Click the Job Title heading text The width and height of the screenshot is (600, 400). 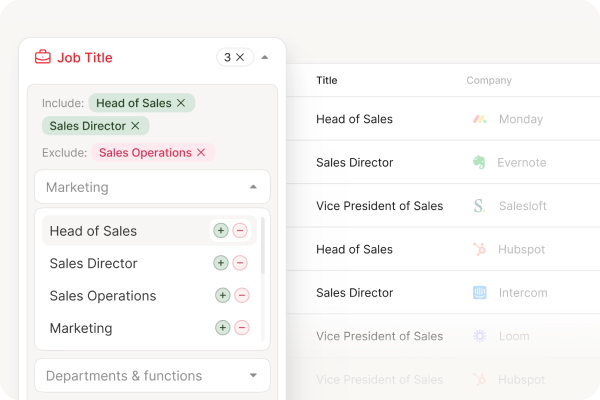click(x=85, y=57)
